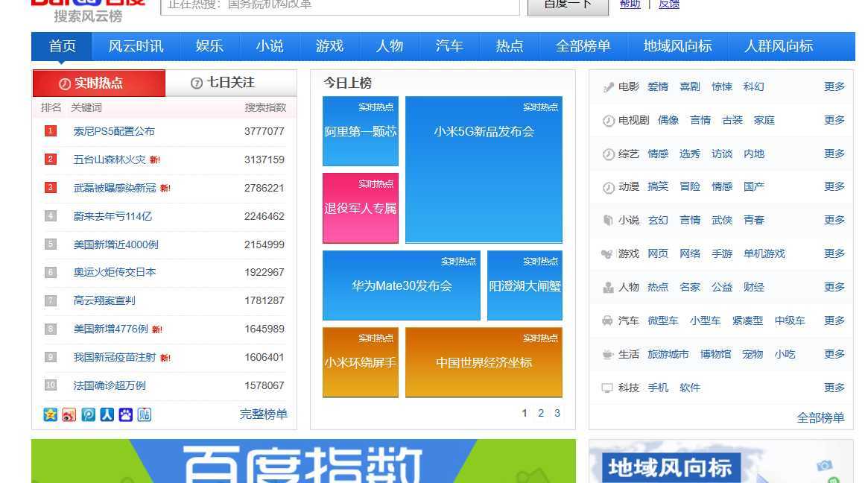Click the 反馈 link at top

point(669,4)
